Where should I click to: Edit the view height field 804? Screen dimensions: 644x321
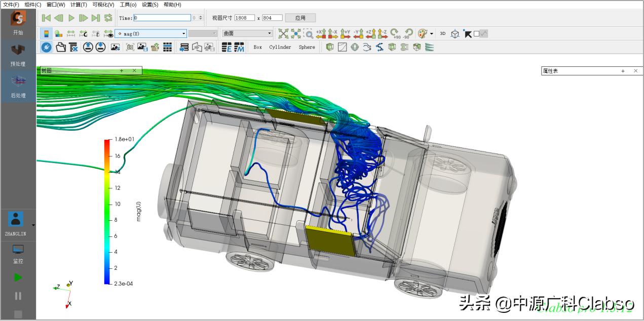click(272, 18)
